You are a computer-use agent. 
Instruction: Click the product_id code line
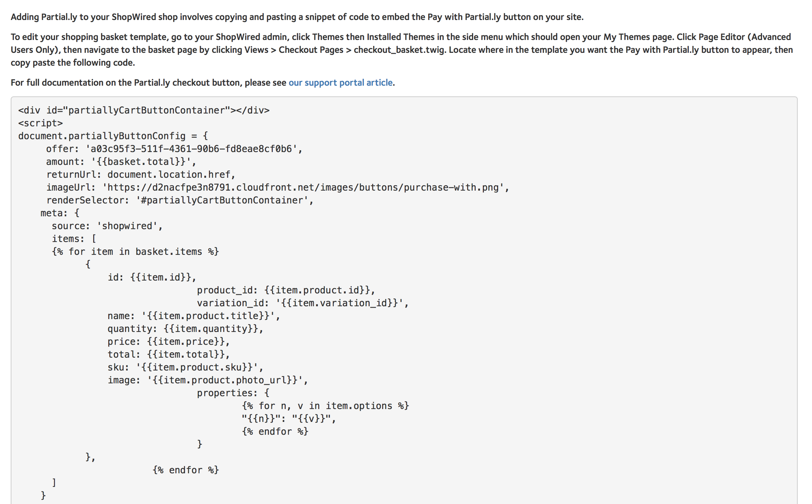click(286, 290)
